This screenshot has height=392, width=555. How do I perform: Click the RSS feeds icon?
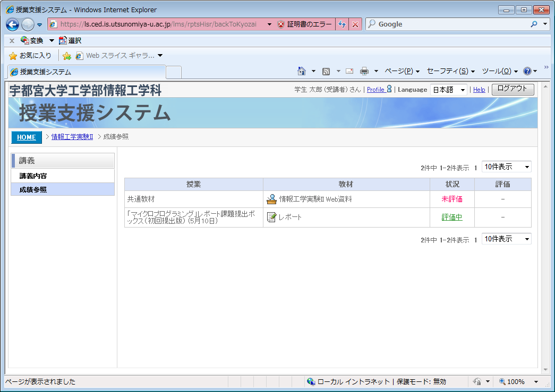pyautogui.click(x=326, y=71)
